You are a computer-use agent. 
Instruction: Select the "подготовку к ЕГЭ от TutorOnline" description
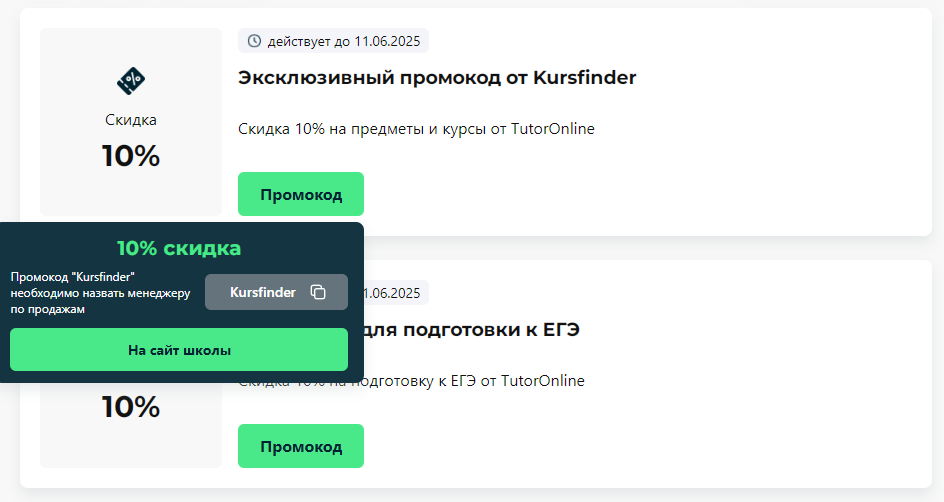tap(468, 381)
